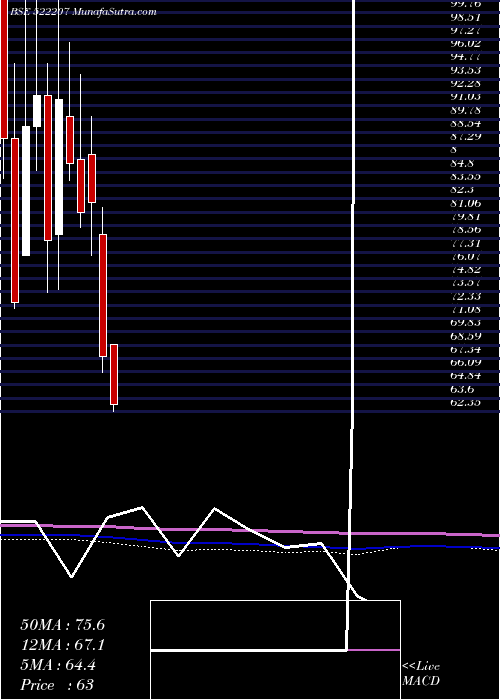Click the 72.33 price axis label
The height and width of the screenshot is (700, 500).
[x=466, y=296]
